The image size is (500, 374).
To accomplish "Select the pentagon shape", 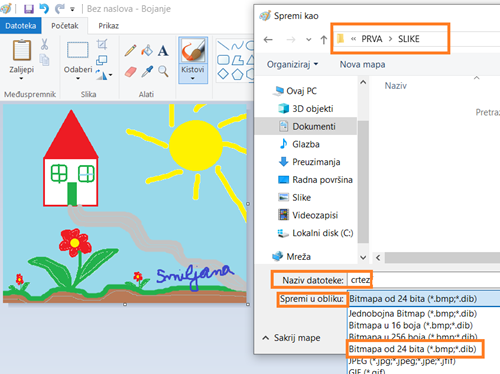I will tap(237, 74).
